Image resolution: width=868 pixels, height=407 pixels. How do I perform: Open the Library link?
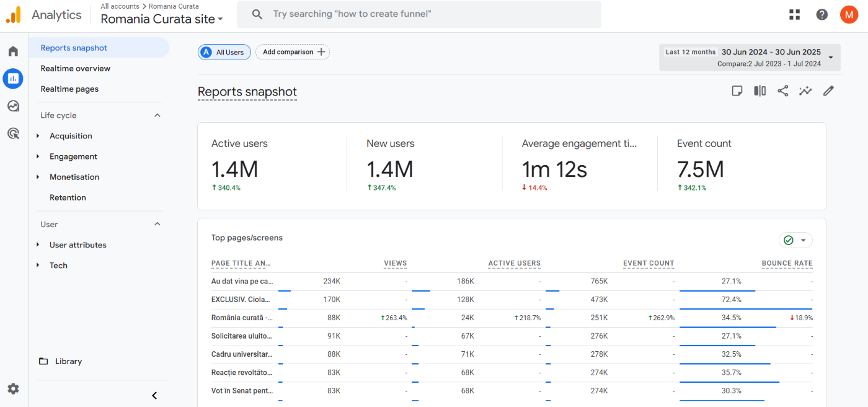[68, 361]
